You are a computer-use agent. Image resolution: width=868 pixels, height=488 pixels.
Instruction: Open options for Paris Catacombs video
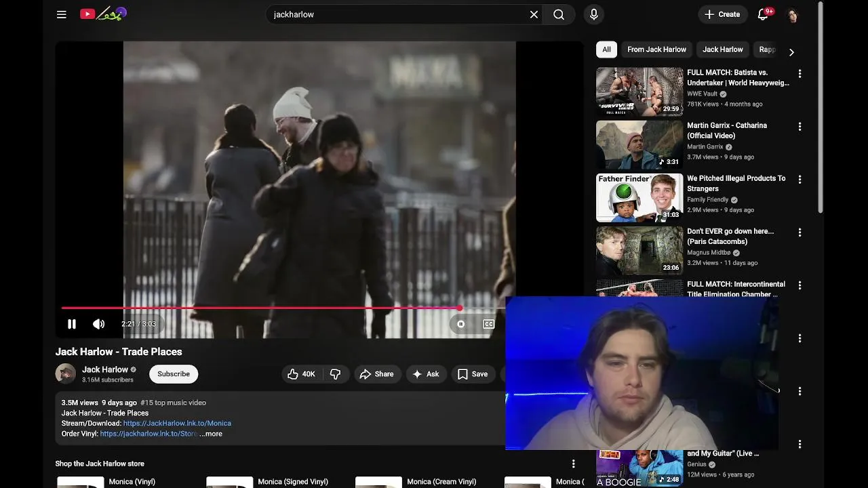(x=800, y=232)
